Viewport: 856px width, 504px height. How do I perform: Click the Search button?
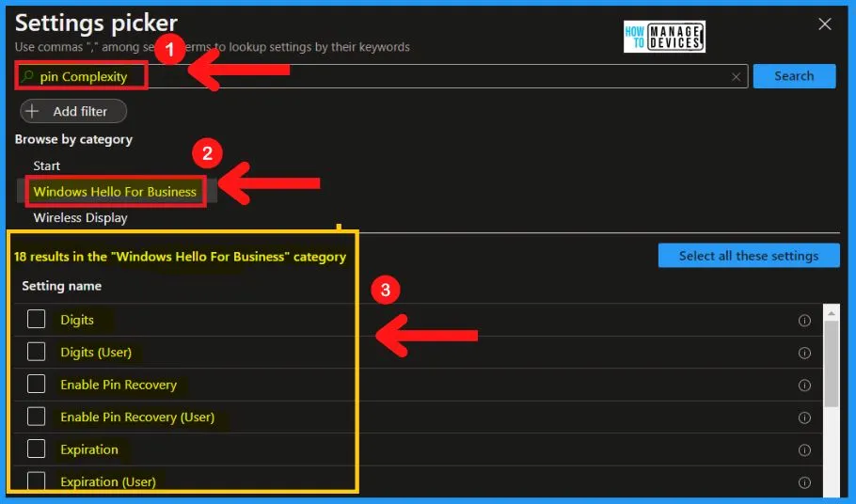(x=794, y=76)
